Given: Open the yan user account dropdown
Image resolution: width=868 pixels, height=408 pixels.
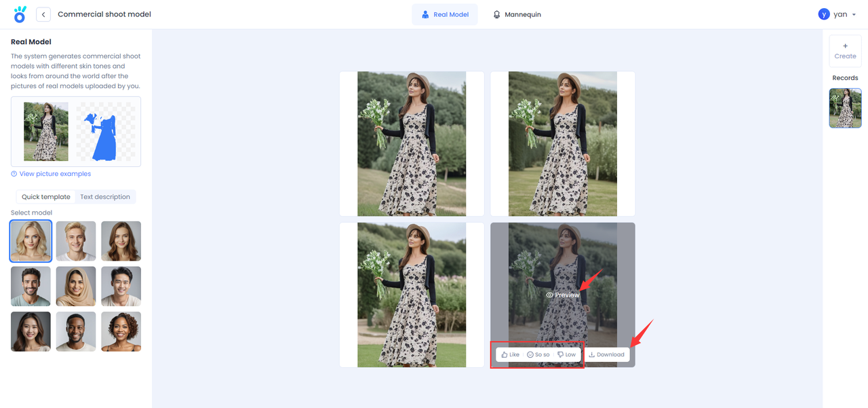Looking at the screenshot, I should pyautogui.click(x=840, y=14).
